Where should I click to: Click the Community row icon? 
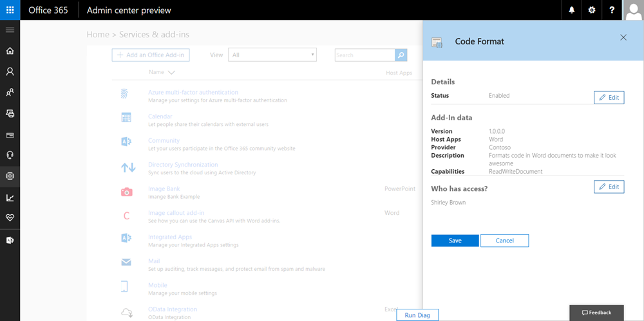pyautogui.click(x=126, y=142)
